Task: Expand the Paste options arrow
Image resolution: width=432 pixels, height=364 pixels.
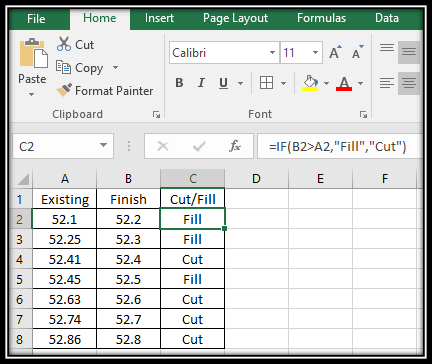Action: 31,95
